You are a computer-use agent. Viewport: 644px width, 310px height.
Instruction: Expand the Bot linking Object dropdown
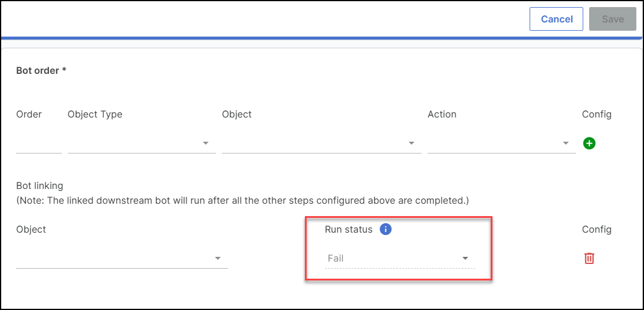pos(122,258)
